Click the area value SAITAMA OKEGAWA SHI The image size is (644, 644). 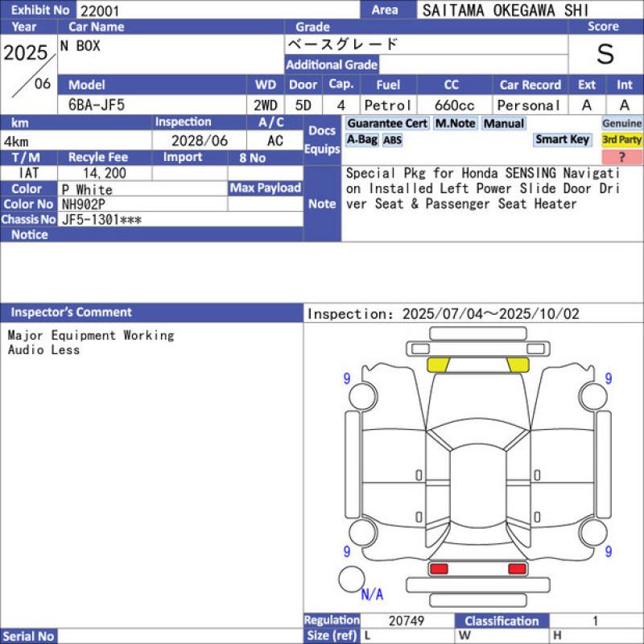[506, 10]
